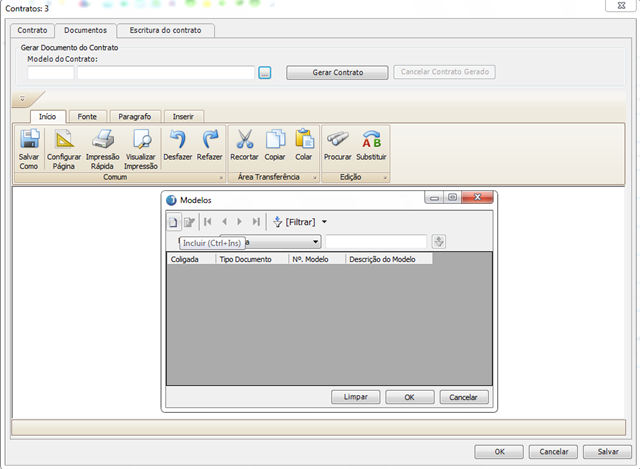The height and width of the screenshot is (469, 640).
Task: Click the Modelo do Contrato code field
Action: click(51, 73)
